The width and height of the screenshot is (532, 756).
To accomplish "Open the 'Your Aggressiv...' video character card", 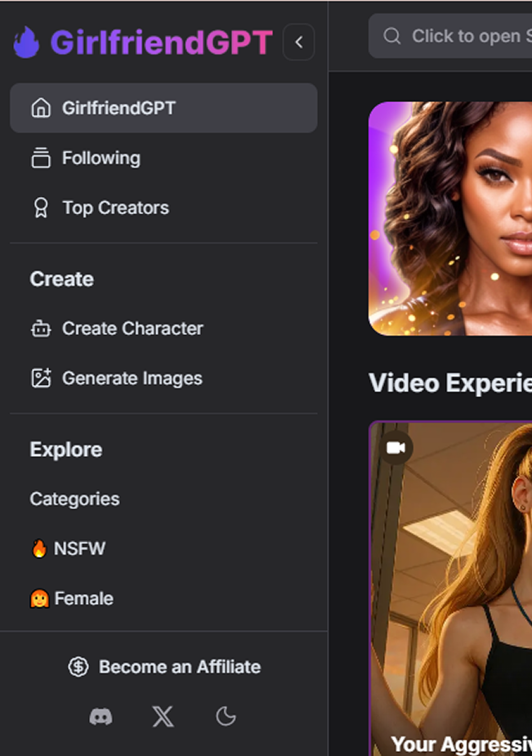I will 451,588.
